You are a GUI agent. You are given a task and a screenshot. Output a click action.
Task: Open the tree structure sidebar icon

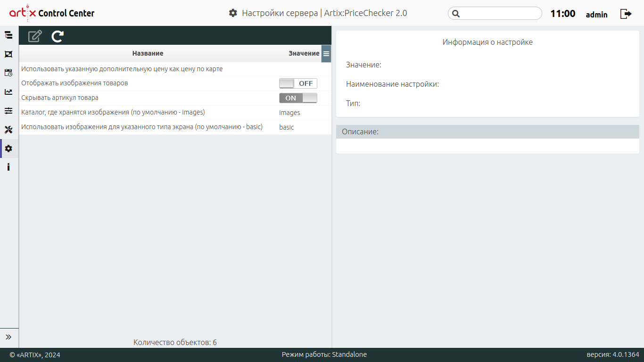click(x=8, y=35)
